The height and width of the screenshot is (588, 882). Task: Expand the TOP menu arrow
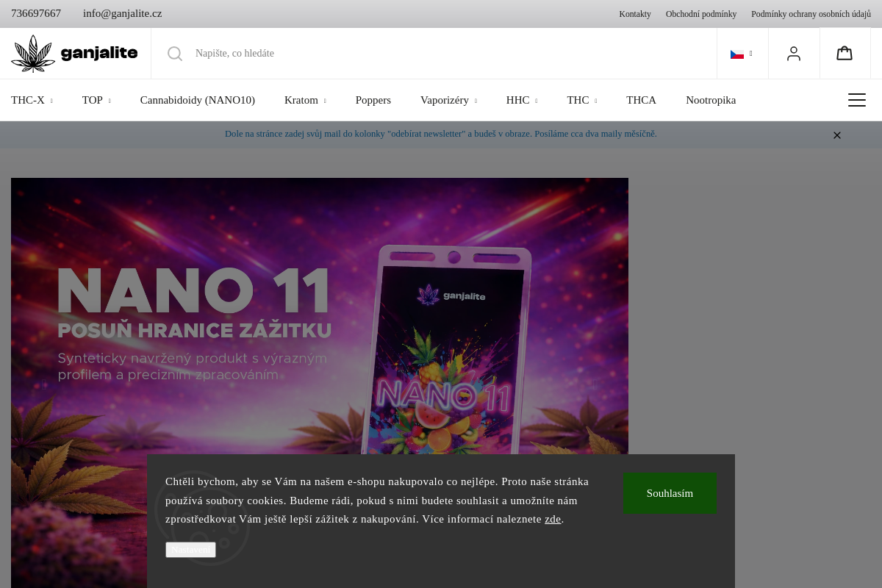point(110,101)
